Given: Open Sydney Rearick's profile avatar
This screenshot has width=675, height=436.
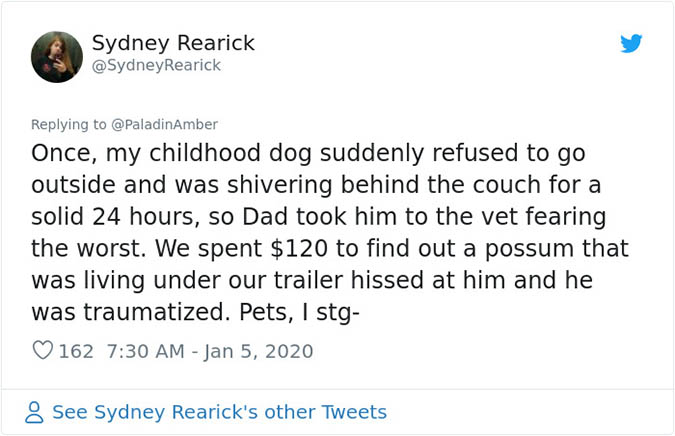Looking at the screenshot, I should (x=56, y=56).
